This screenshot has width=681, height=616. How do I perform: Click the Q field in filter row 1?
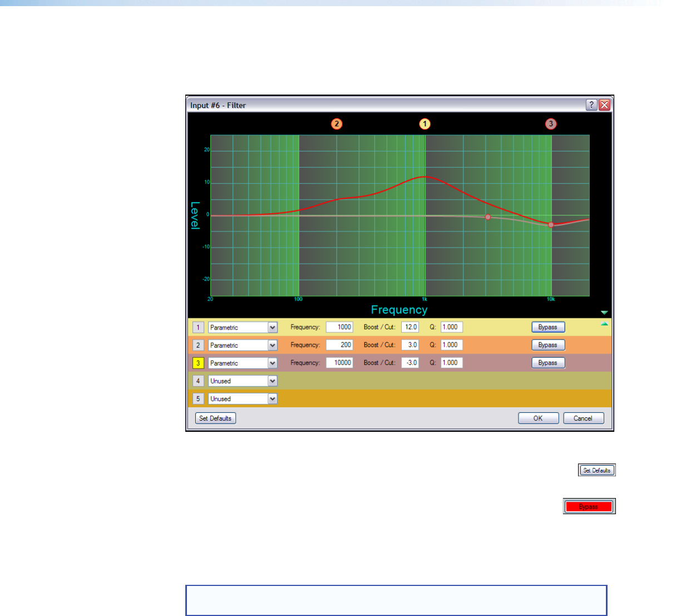tap(452, 327)
